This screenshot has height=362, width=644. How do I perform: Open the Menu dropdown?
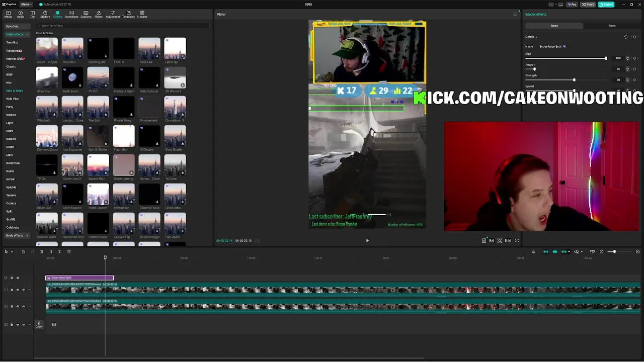26,4
